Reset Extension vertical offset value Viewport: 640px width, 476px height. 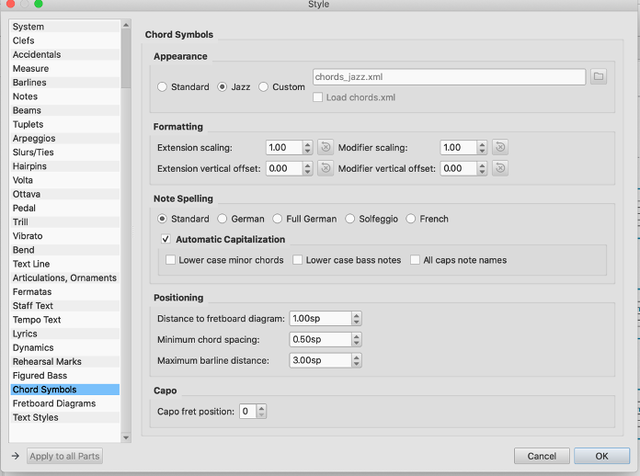point(325,168)
